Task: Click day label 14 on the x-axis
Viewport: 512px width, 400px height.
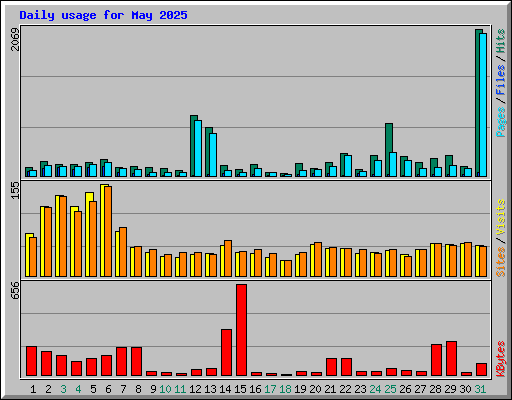Action: [225, 389]
